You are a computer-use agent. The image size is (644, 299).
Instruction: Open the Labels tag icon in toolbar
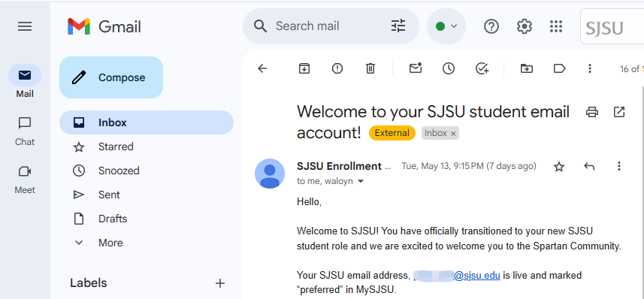pyautogui.click(x=559, y=68)
